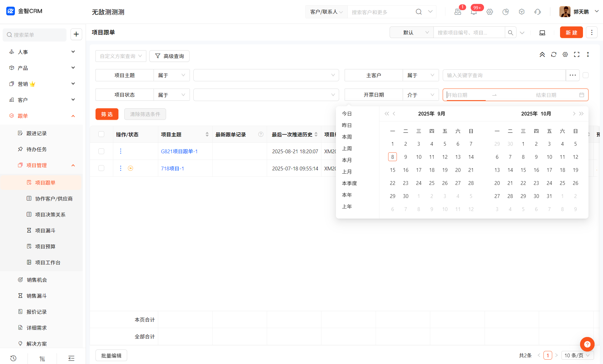Open table column settings gear icon
Screen dimensions: 603x364
click(565, 55)
